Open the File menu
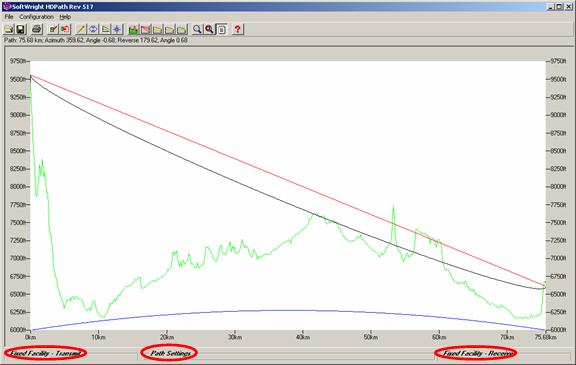Image resolution: width=576 pixels, height=365 pixels. point(9,17)
